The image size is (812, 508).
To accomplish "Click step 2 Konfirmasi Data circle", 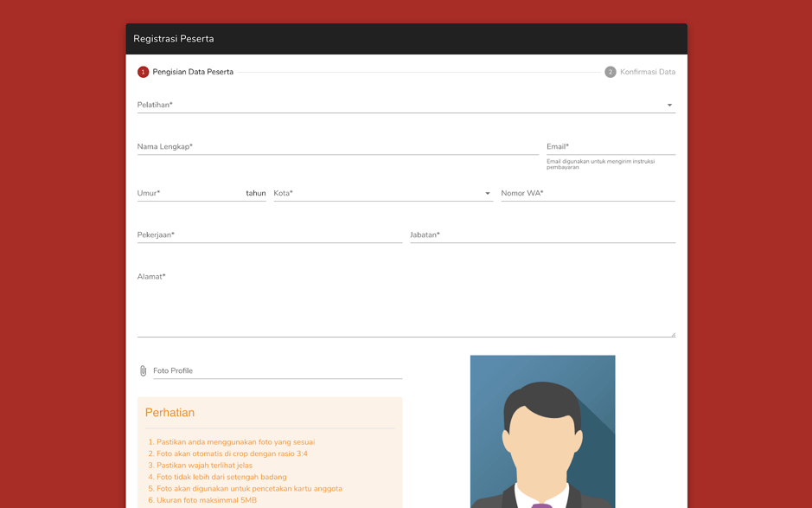I will [x=610, y=72].
